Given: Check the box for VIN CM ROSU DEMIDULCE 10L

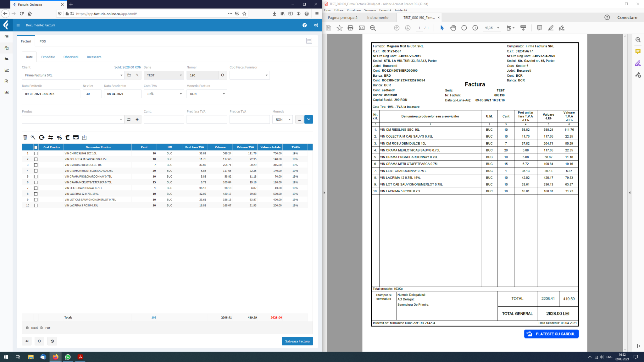Looking at the screenshot, I should 36,165.
